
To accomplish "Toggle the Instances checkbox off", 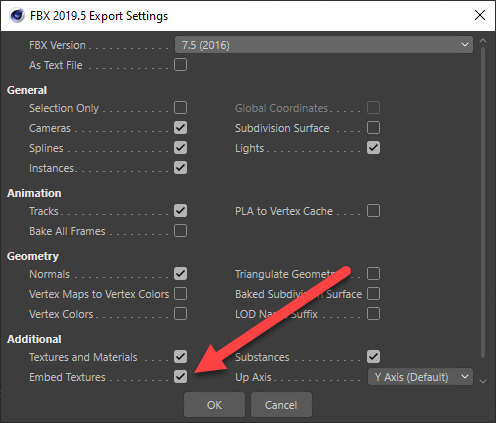I will point(180,168).
